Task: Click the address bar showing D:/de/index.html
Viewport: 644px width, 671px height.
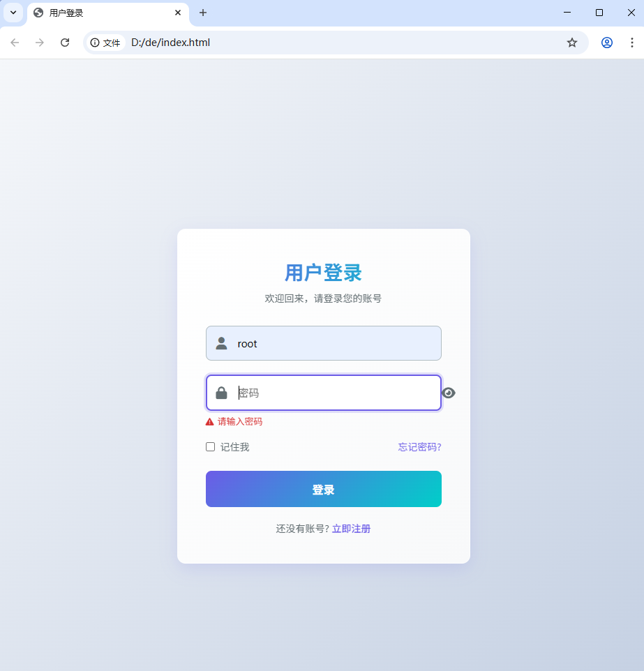Action: (343, 43)
